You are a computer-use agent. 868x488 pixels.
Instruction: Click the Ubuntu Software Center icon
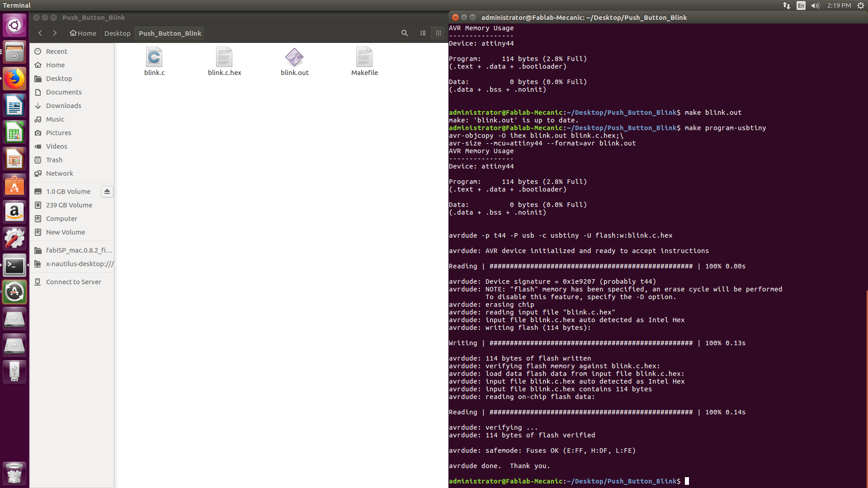[x=15, y=187]
